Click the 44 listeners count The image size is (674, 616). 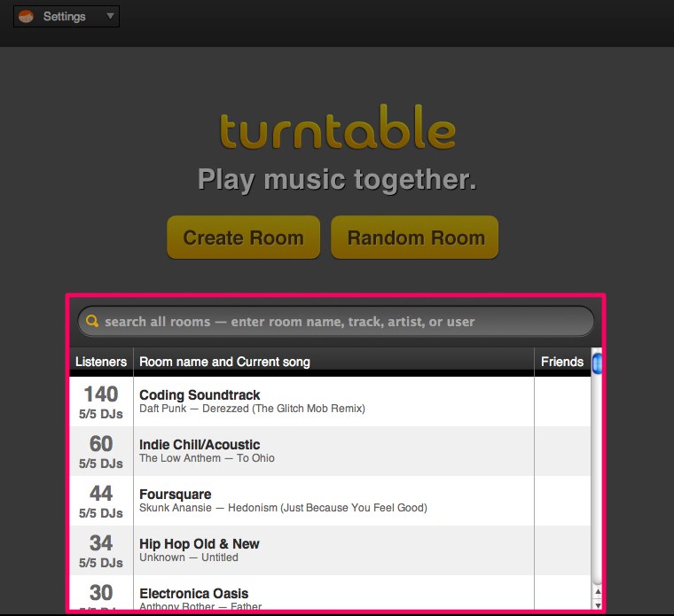click(101, 493)
